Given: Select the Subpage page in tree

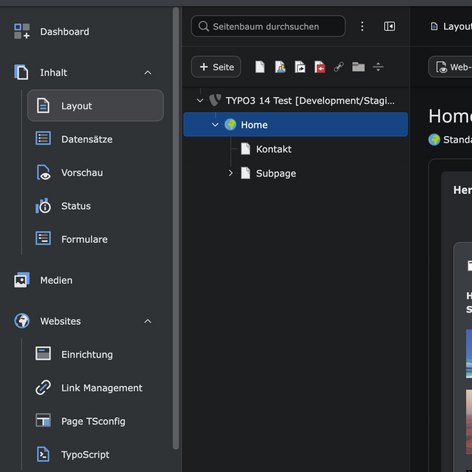Looking at the screenshot, I should coord(276,173).
